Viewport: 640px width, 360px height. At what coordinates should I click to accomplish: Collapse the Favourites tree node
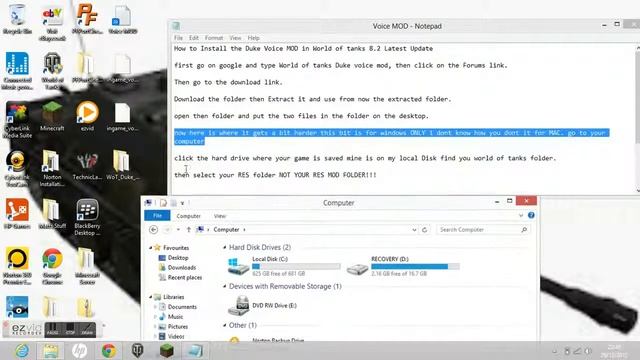tap(151, 248)
